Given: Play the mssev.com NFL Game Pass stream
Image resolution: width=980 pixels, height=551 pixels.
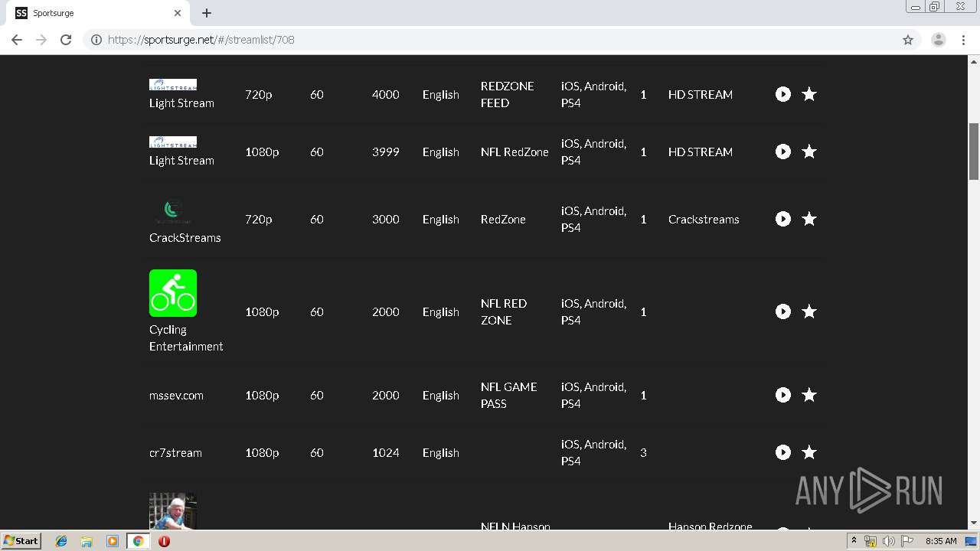Looking at the screenshot, I should (782, 395).
